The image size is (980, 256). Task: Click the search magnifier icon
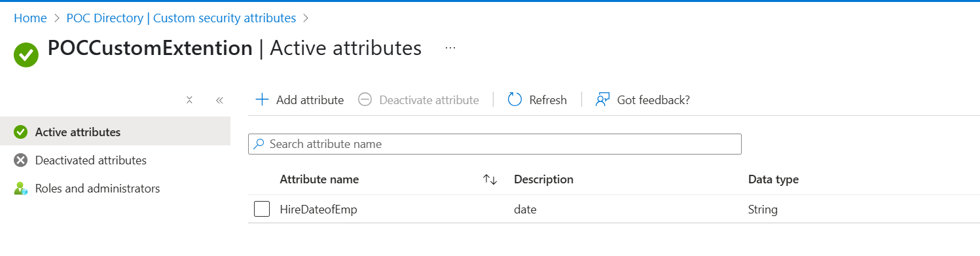pyautogui.click(x=259, y=144)
